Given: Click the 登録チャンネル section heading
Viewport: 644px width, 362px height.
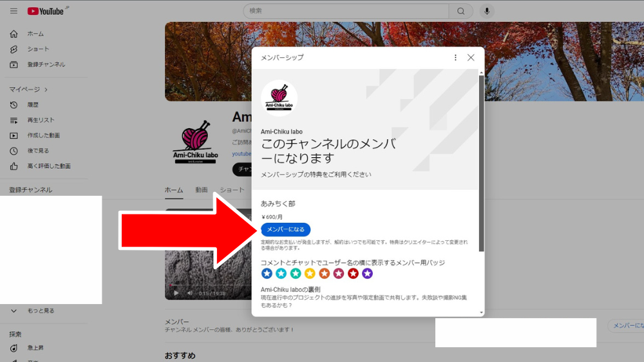Looking at the screenshot, I should coord(31,190).
